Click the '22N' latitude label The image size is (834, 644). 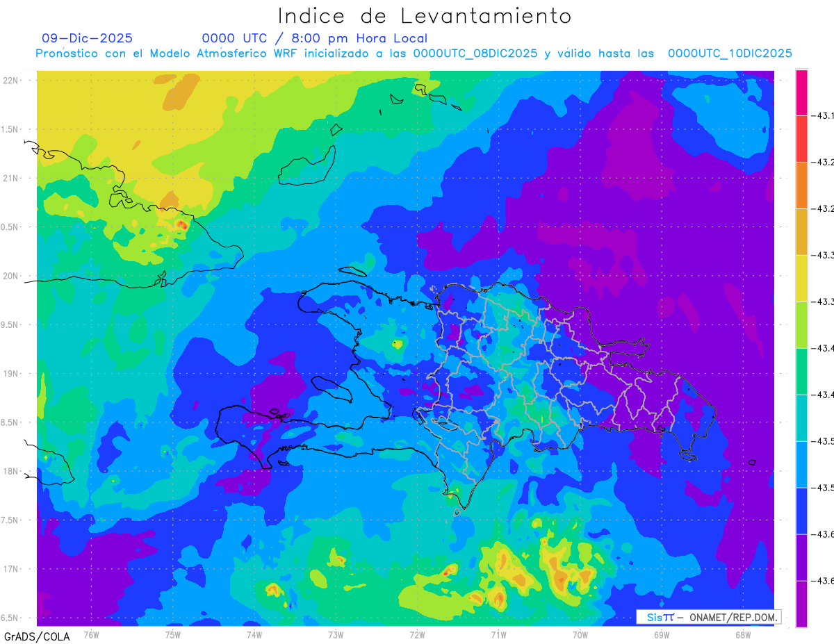pos(10,80)
